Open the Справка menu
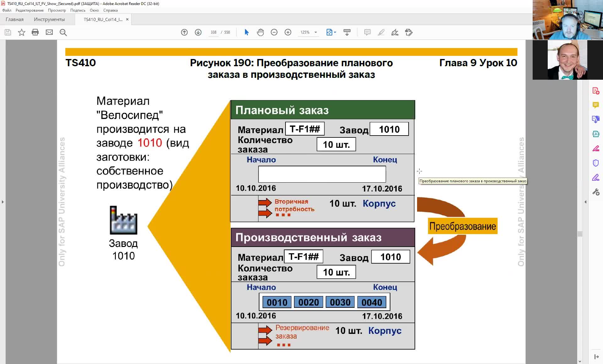The width and height of the screenshot is (603, 364). click(x=111, y=10)
